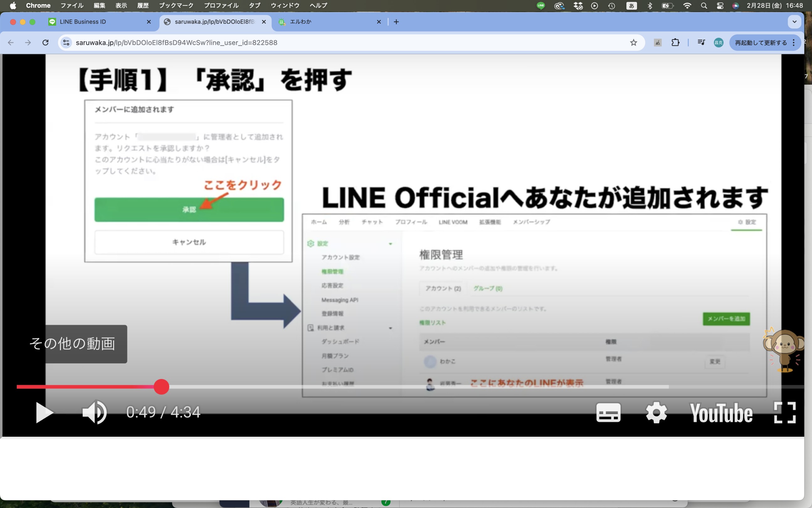This screenshot has height=508, width=812.
Task: Switch to LINE Business ID tab
Action: (100, 22)
